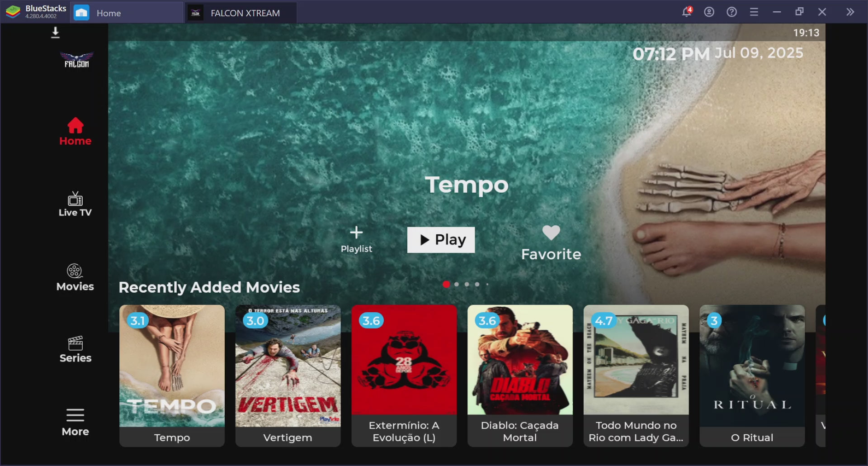Select the FALCON XTREAM tab

[x=245, y=13]
